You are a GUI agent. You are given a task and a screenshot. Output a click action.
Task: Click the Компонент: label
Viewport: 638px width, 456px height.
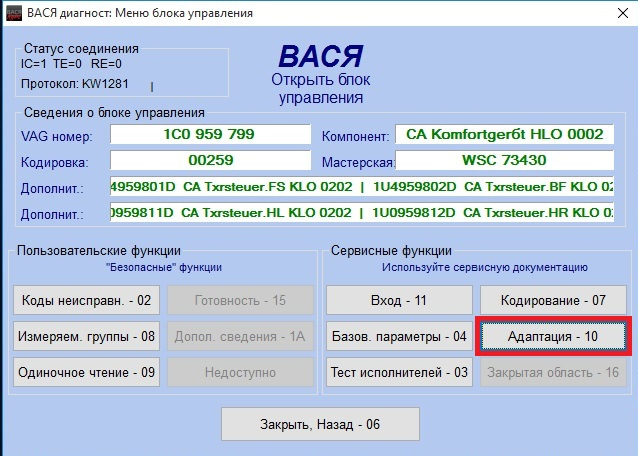(x=356, y=136)
